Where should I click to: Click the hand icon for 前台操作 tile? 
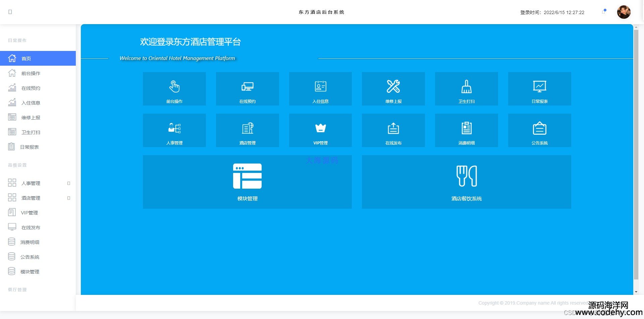tap(174, 86)
